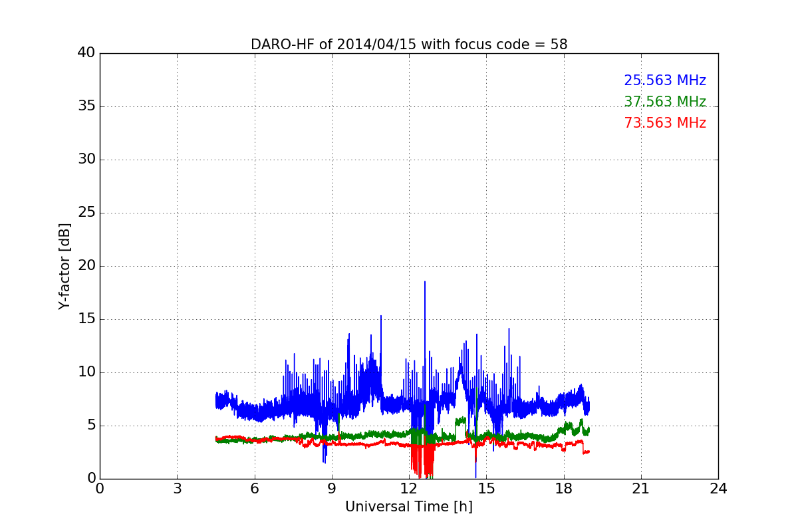The width and height of the screenshot is (798, 532).
Task: Select the blue '25.563 MHz' legend label
Action: 665,80
